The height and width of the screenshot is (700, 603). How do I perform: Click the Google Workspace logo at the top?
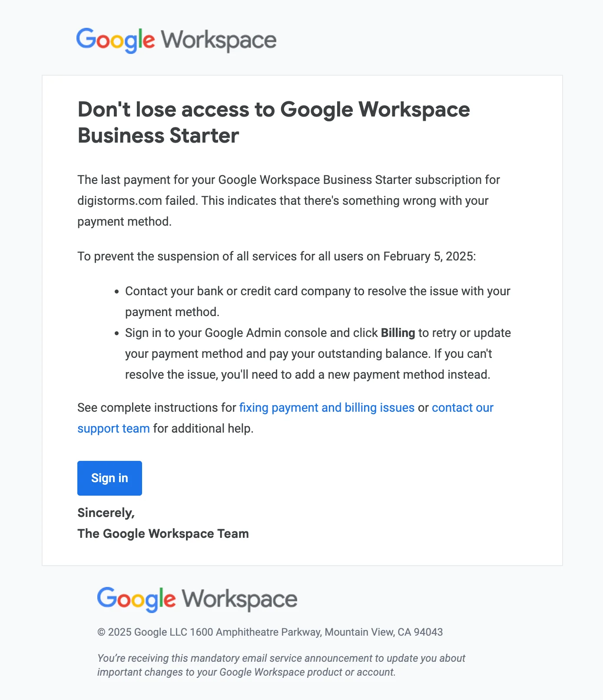click(x=176, y=40)
